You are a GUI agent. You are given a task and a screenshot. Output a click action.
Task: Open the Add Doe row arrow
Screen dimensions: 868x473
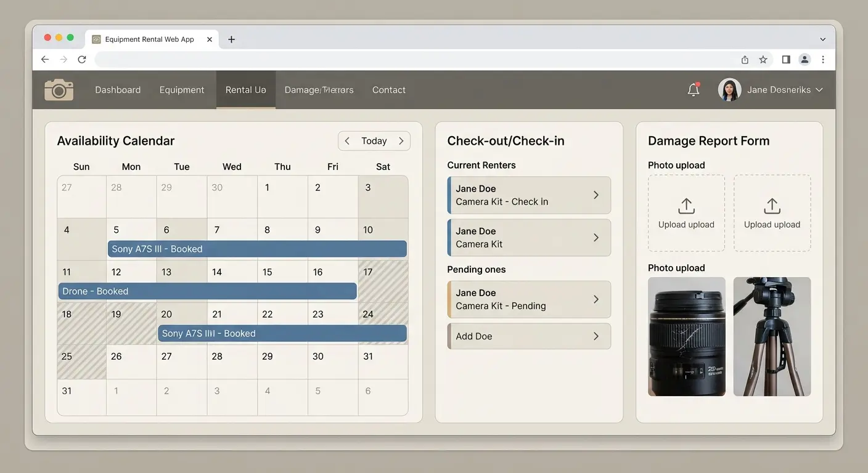[x=596, y=336]
